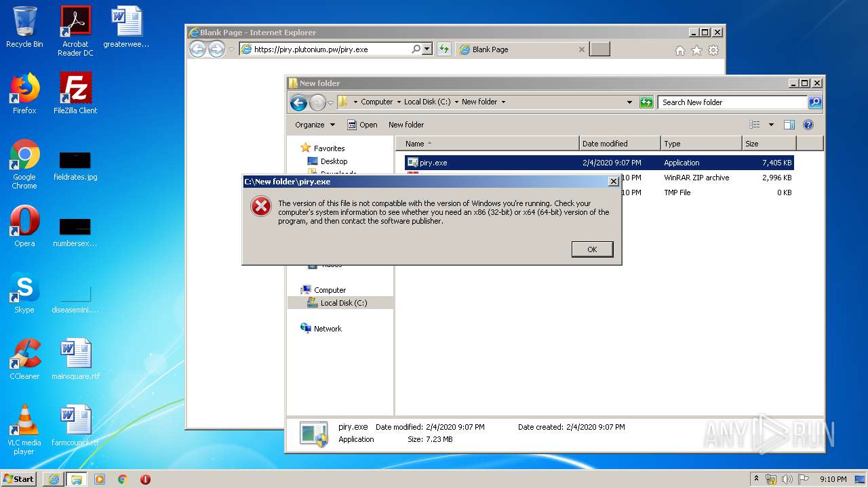This screenshot has width=868, height=488.
Task: Launch Skype from desktop
Action: (24, 293)
